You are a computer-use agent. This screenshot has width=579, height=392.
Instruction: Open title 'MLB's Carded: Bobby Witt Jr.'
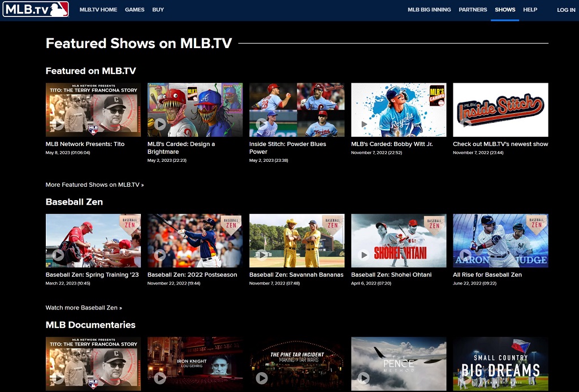pos(392,144)
